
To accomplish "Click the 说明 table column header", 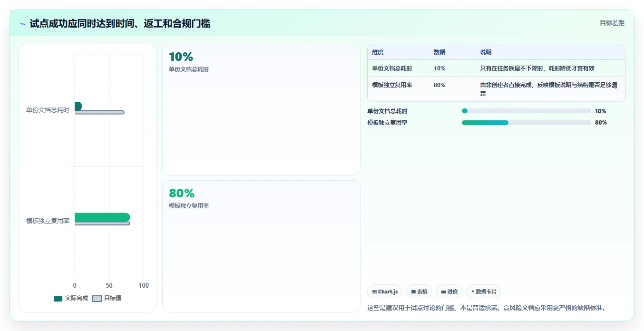I will [486, 52].
